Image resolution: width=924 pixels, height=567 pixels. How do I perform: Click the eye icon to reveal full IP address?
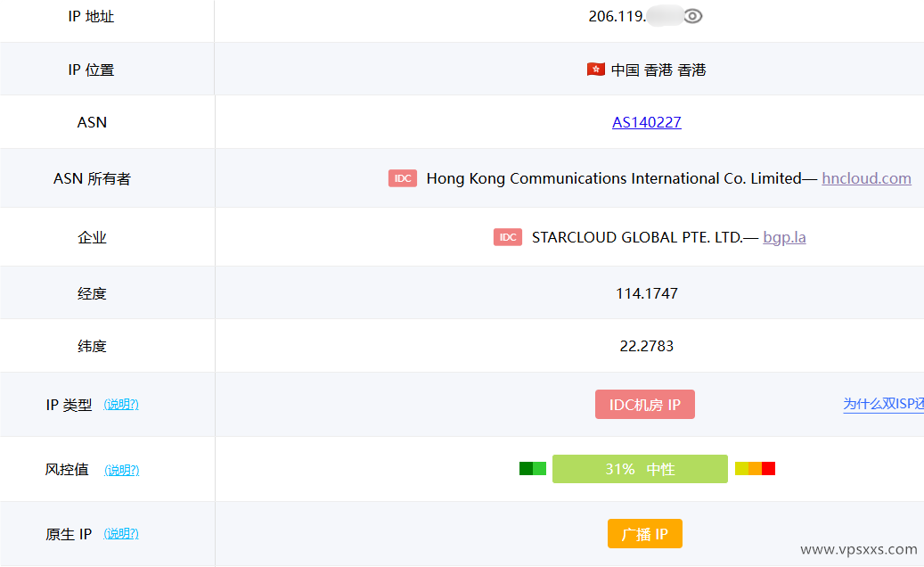(692, 15)
